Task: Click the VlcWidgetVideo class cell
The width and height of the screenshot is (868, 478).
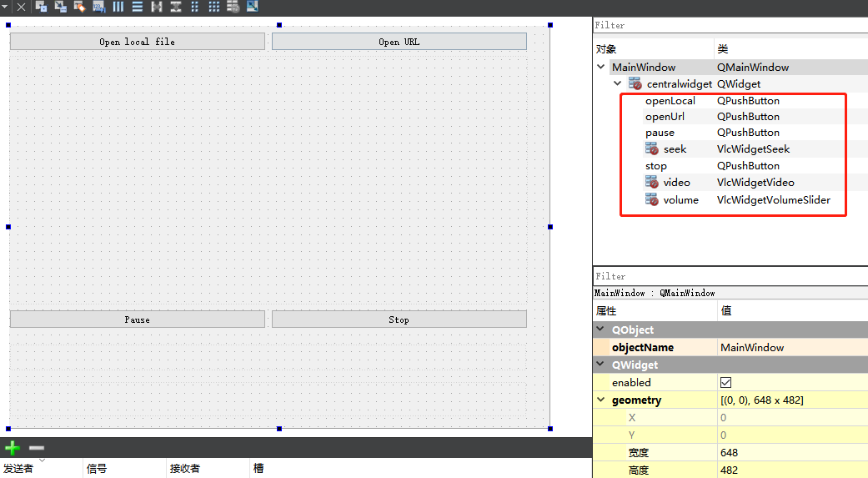Action: (755, 182)
